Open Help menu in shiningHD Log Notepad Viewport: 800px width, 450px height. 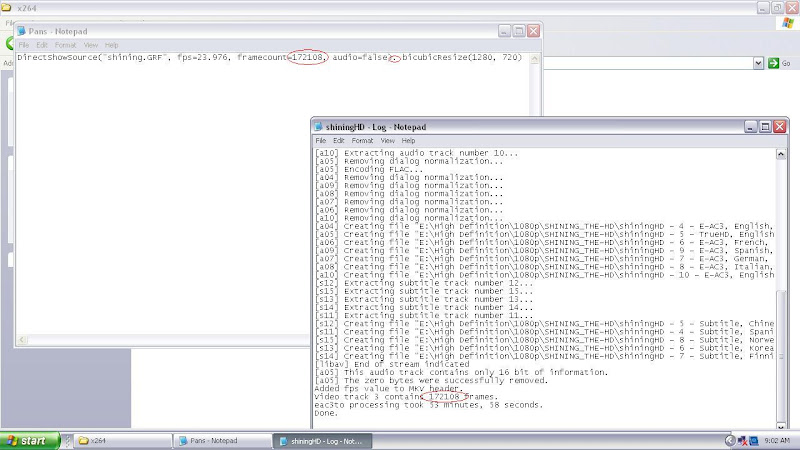408,141
